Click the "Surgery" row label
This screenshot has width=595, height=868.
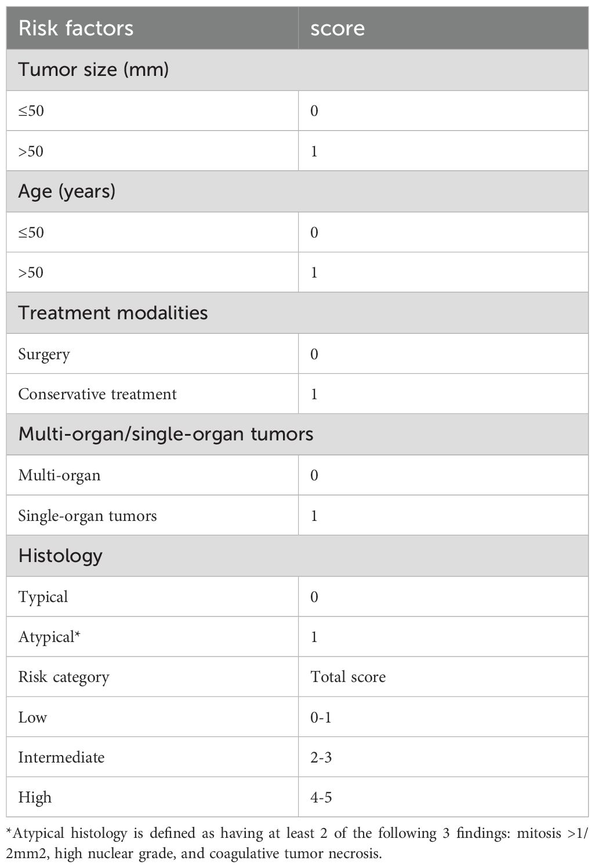tap(44, 354)
